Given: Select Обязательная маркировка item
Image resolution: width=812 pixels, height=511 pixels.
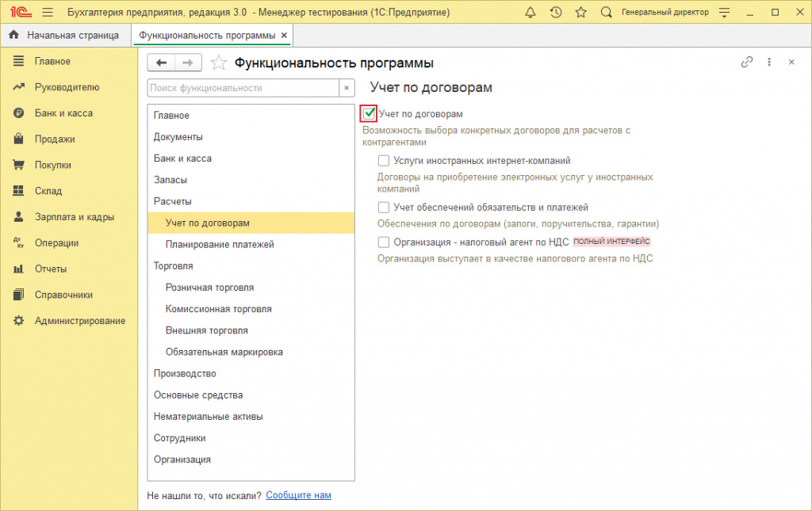Looking at the screenshot, I should pyautogui.click(x=251, y=352).
